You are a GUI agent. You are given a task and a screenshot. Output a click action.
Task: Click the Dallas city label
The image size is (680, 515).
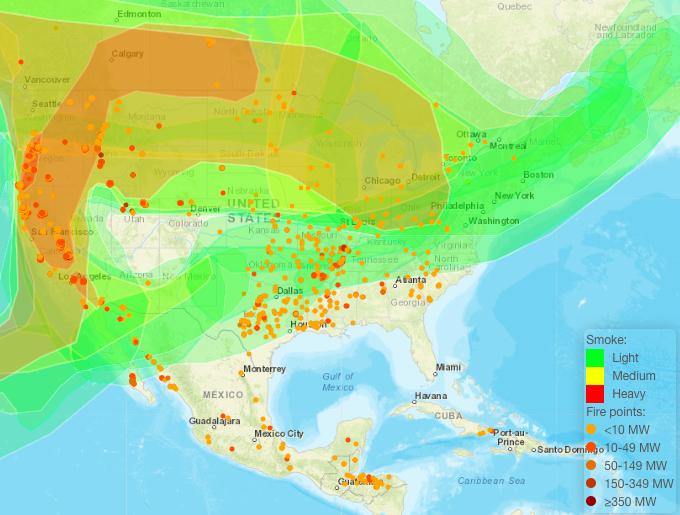[291, 291]
